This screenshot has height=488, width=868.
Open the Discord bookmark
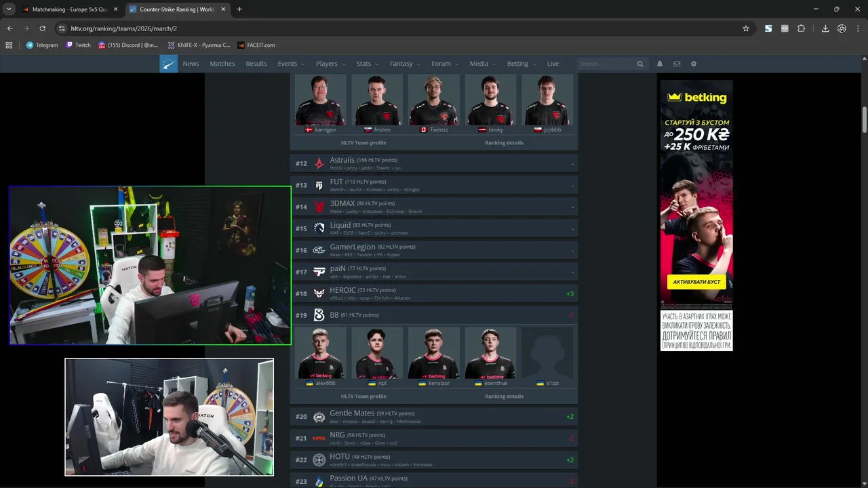click(x=128, y=45)
